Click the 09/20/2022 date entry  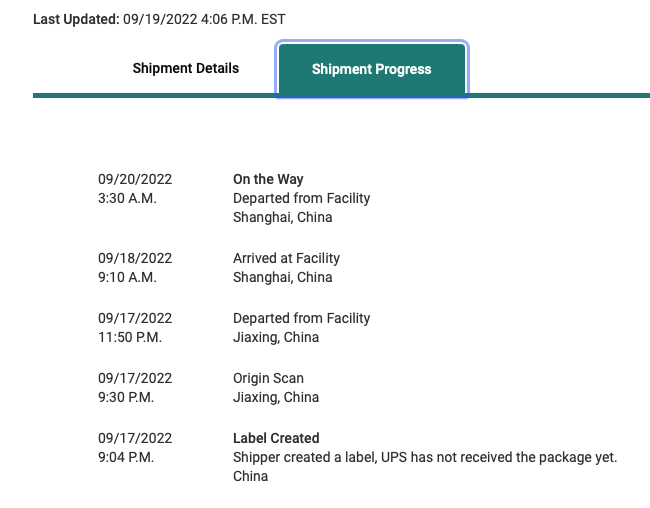tap(135, 179)
